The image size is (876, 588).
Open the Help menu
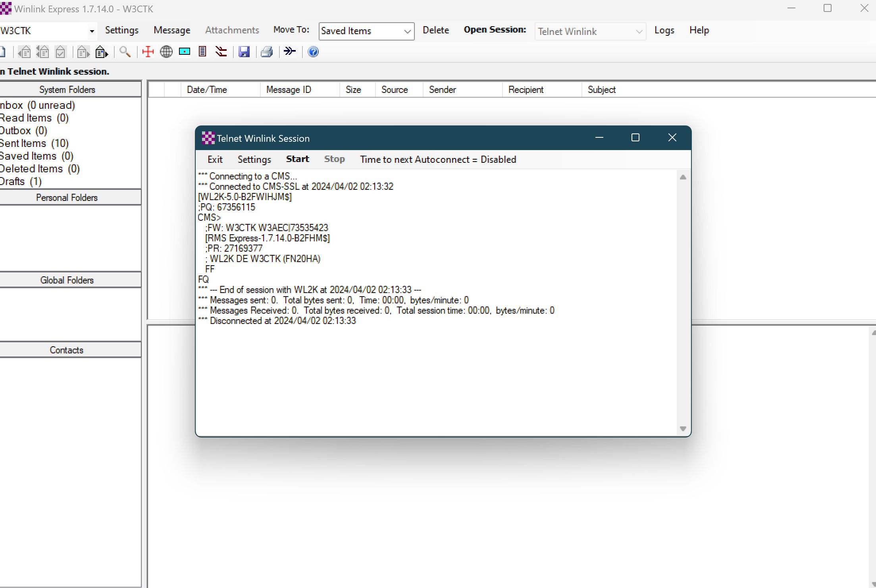click(x=699, y=30)
